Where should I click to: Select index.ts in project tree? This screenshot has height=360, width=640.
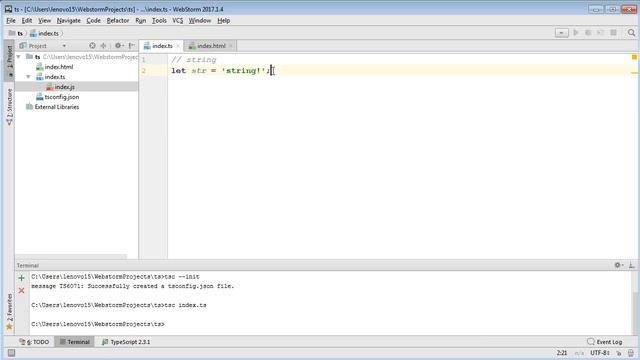[x=51, y=77]
